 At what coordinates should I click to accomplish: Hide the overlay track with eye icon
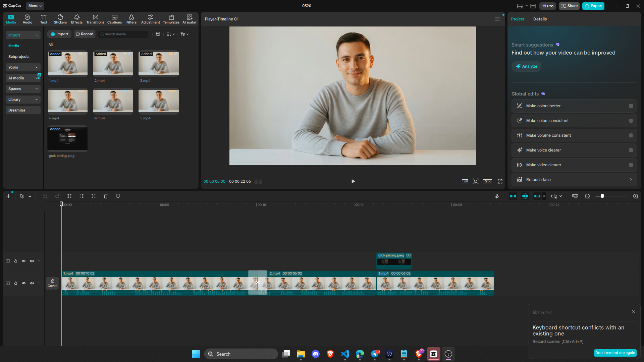24,261
